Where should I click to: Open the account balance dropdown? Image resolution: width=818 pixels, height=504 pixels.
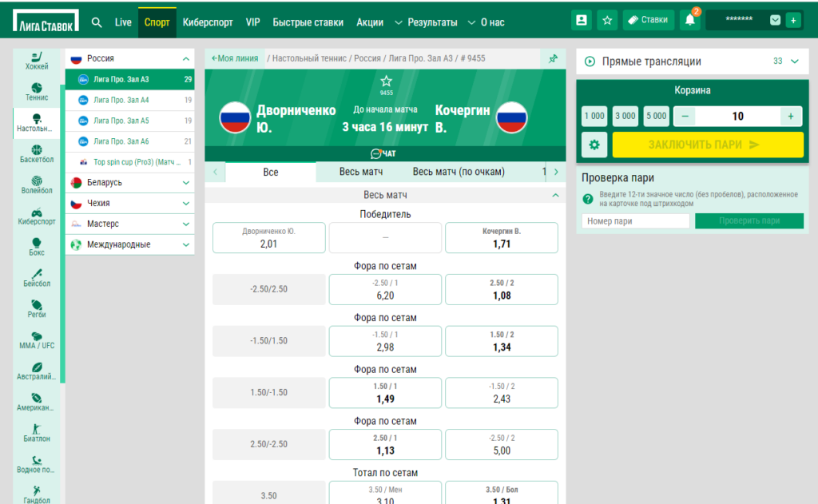pos(775,20)
